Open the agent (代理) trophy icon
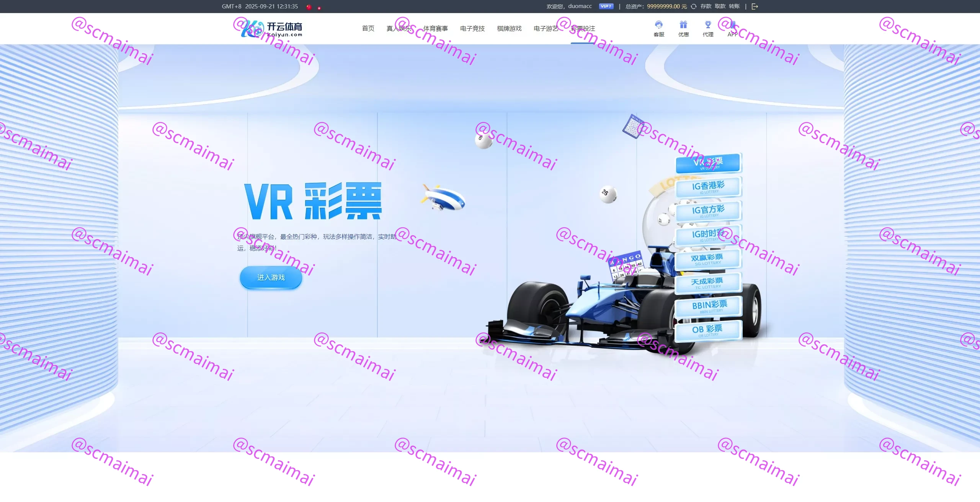 pos(708,29)
